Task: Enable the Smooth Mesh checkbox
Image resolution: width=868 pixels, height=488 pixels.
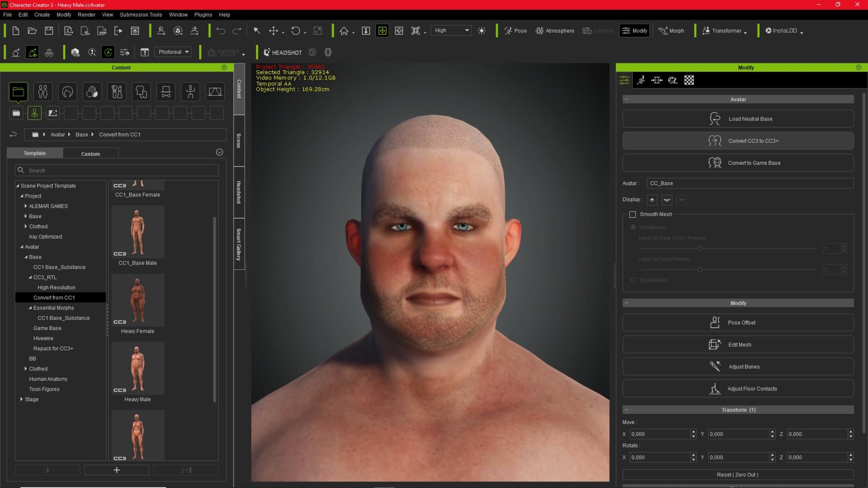Action: (x=632, y=214)
